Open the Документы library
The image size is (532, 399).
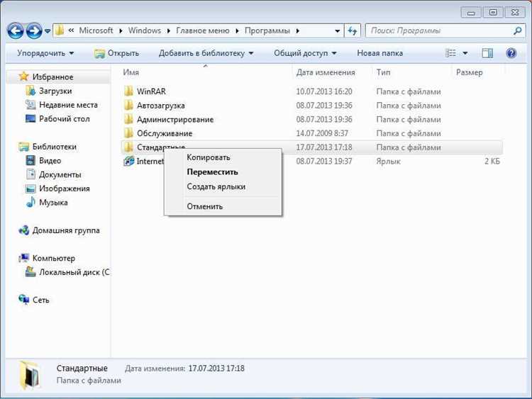60,174
